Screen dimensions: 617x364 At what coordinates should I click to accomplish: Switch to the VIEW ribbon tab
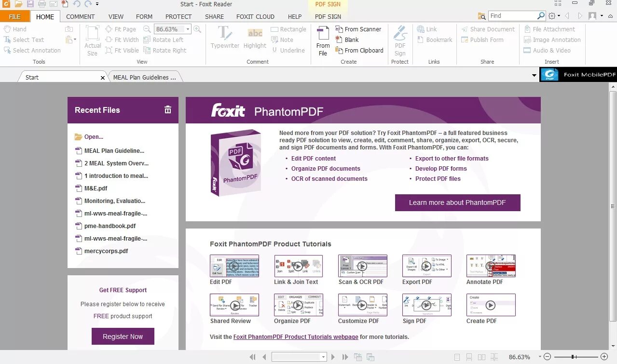click(x=116, y=16)
